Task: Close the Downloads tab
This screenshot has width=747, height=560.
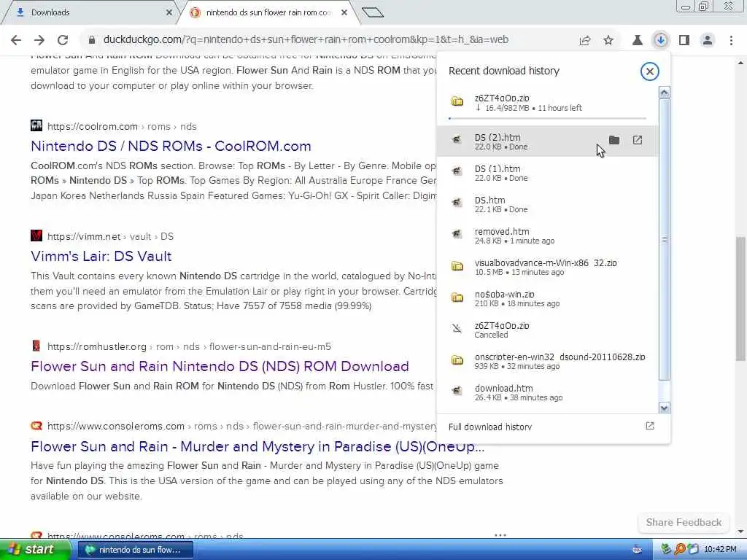Action: click(169, 12)
